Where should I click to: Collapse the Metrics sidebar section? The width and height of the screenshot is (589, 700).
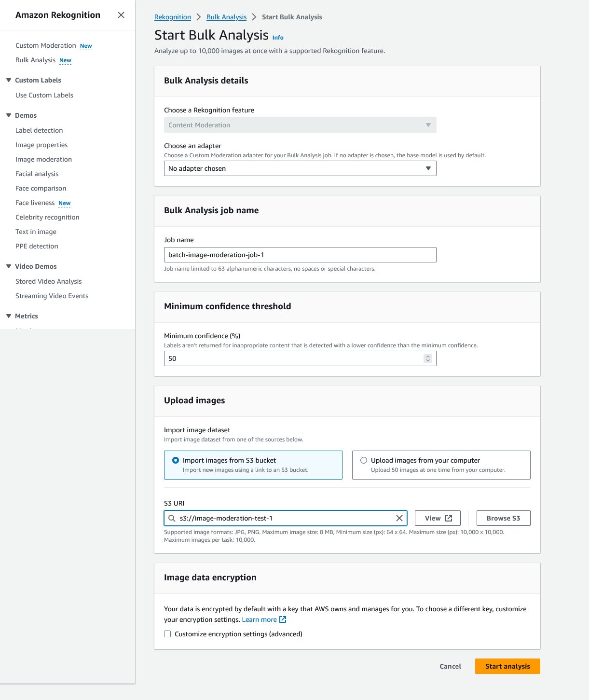[x=9, y=316]
